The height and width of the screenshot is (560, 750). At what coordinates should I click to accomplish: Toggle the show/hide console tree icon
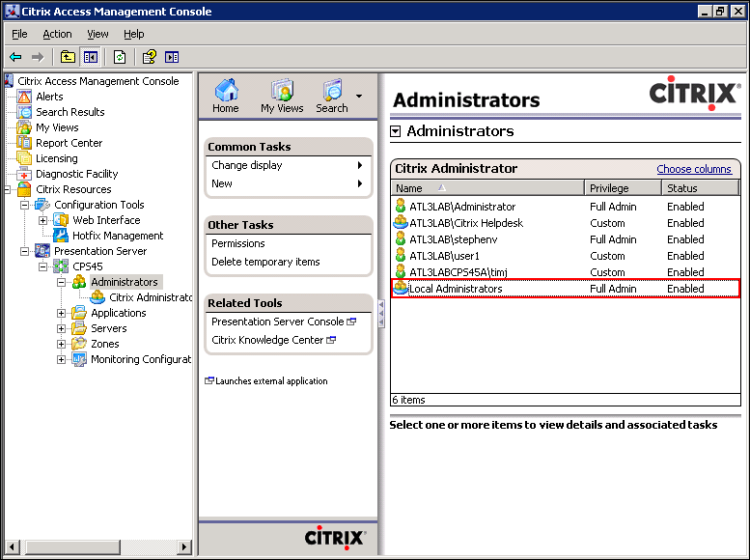[x=91, y=57]
